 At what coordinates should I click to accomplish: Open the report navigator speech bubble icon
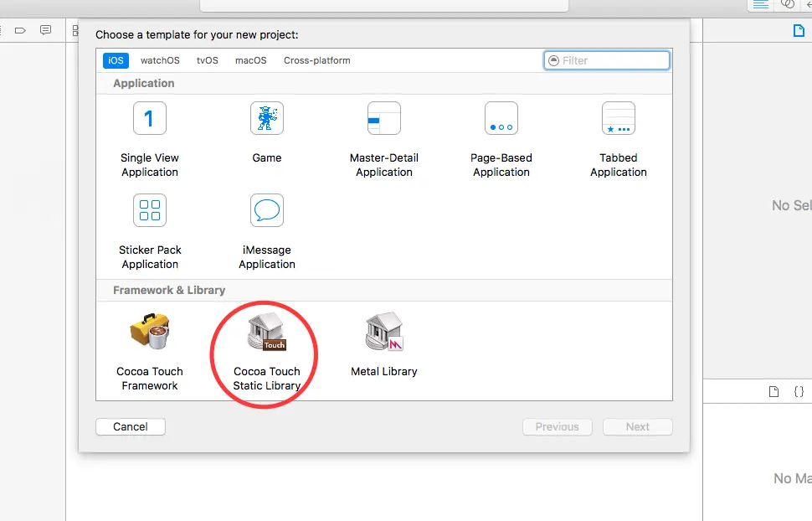tap(45, 30)
